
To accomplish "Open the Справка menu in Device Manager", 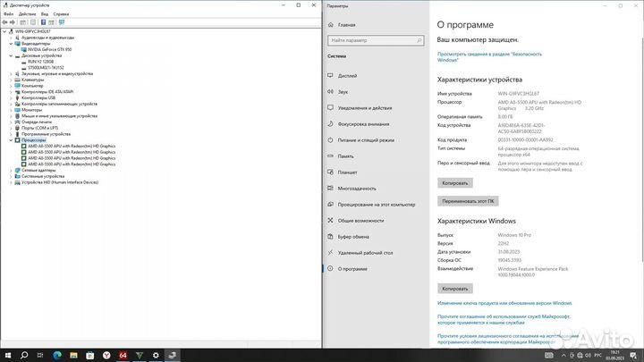I will pyautogui.click(x=61, y=14).
